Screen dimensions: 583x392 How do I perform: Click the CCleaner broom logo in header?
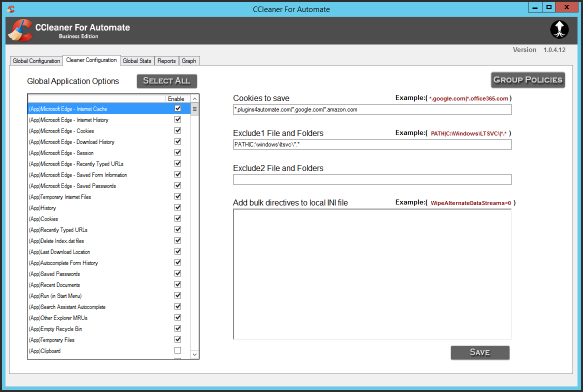[21, 30]
